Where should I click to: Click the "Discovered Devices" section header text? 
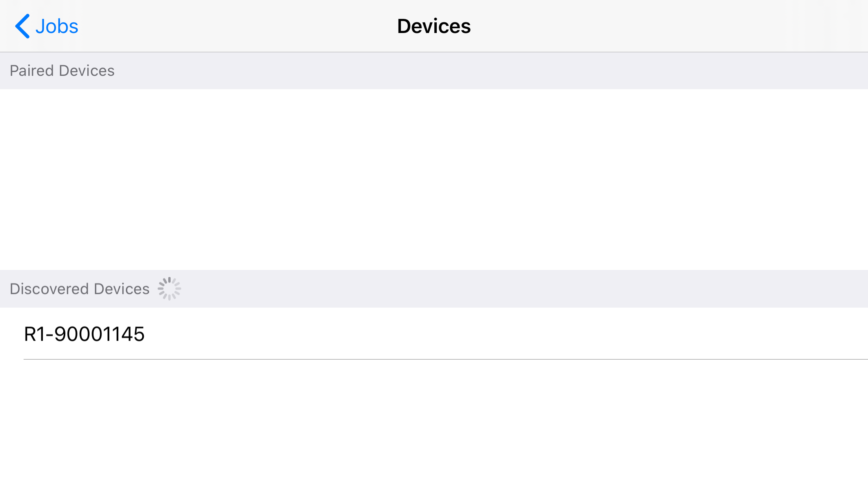point(79,289)
